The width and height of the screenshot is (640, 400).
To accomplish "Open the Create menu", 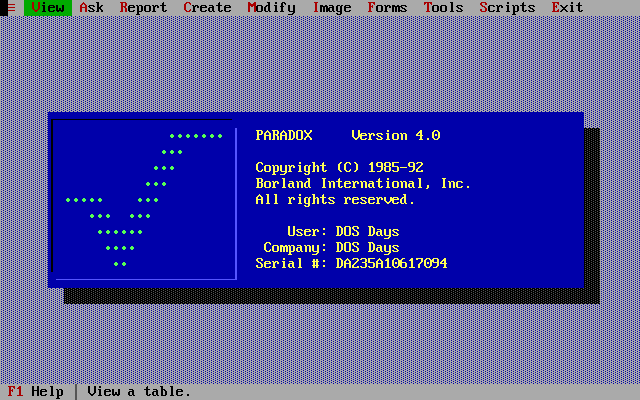I will (x=207, y=8).
